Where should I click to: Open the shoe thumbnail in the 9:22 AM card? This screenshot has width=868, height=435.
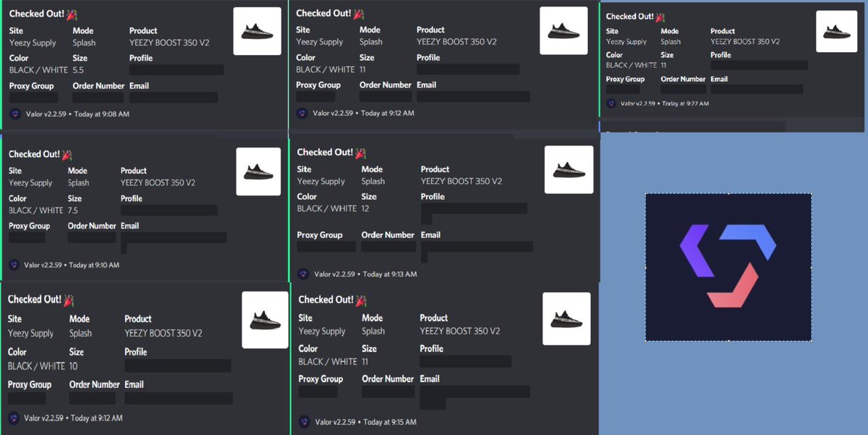pos(836,32)
